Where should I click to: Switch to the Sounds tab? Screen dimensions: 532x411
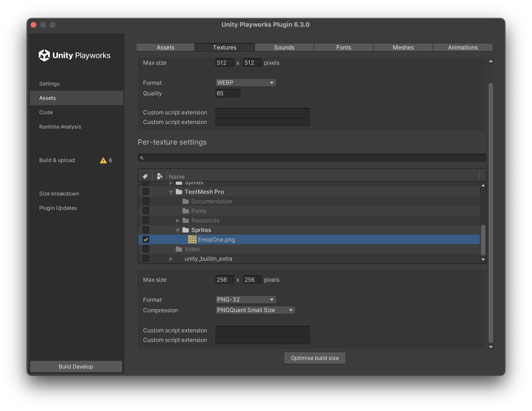(284, 48)
